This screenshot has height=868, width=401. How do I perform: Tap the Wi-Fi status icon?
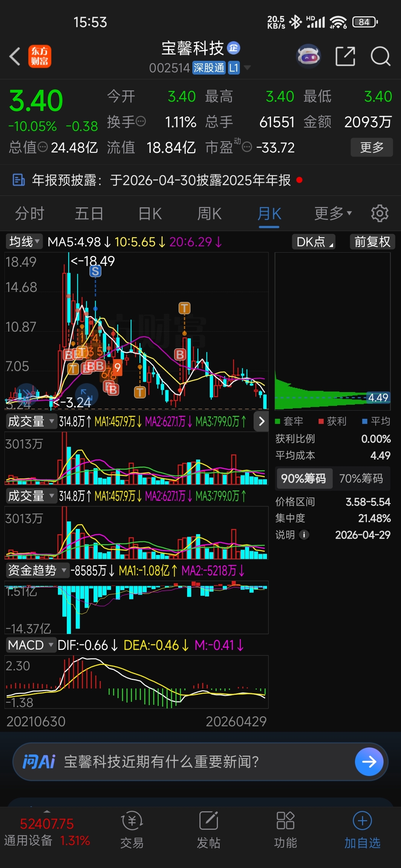(x=338, y=22)
